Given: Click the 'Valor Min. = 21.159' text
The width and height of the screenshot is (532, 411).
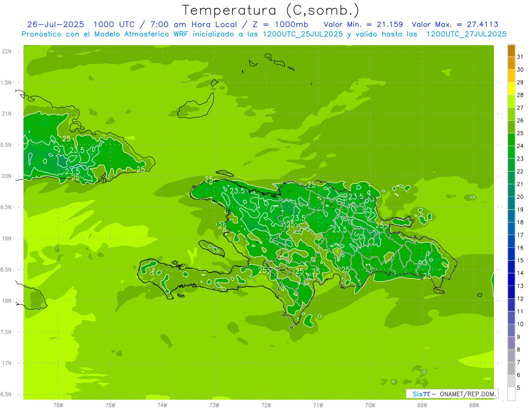Looking at the screenshot, I should point(364,24).
